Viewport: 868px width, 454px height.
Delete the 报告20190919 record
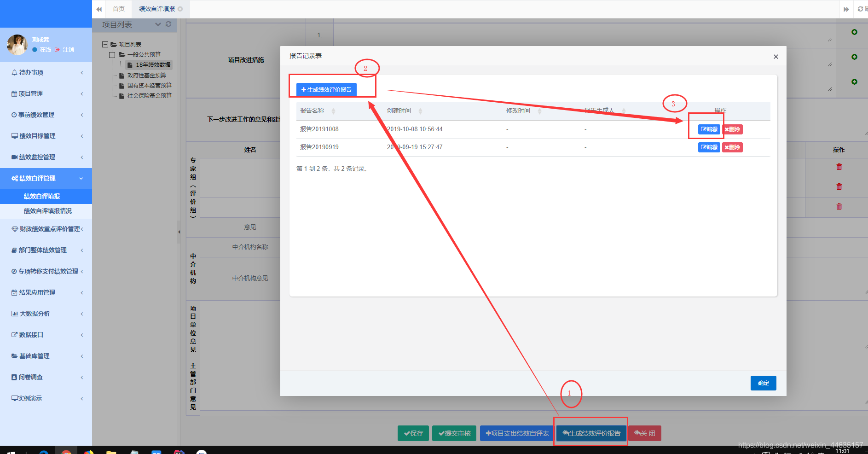pyautogui.click(x=732, y=147)
